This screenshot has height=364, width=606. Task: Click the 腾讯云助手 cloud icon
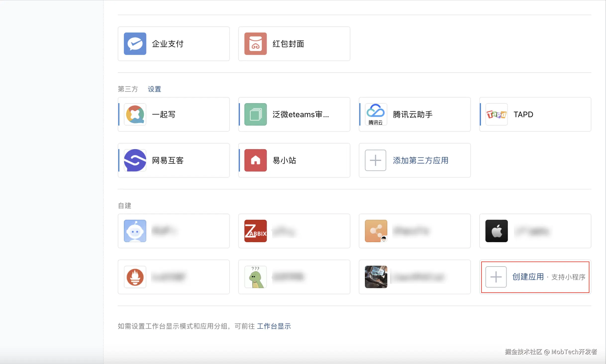point(376,114)
